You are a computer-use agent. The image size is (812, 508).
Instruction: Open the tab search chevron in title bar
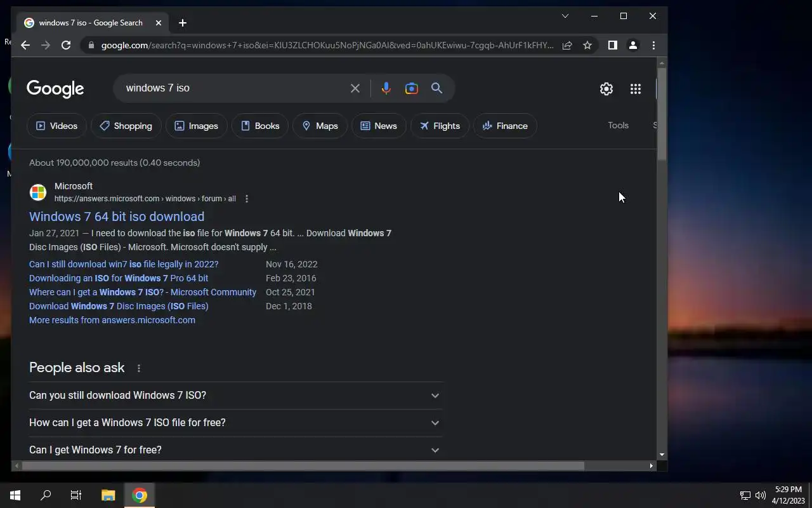pos(565,16)
